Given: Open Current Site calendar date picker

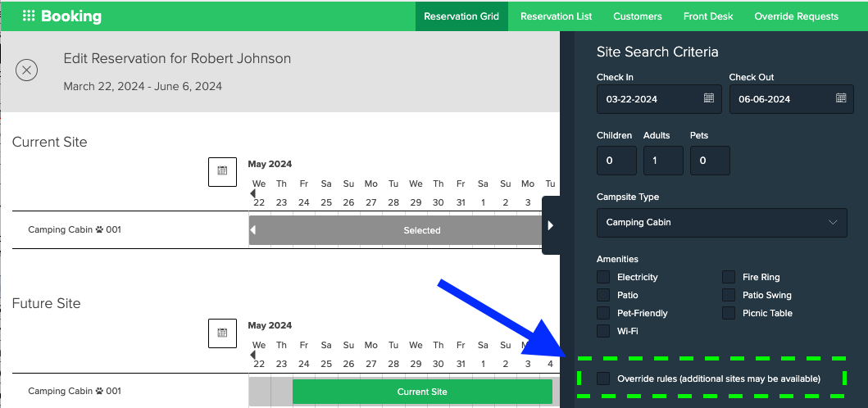Looking at the screenshot, I should [222, 171].
